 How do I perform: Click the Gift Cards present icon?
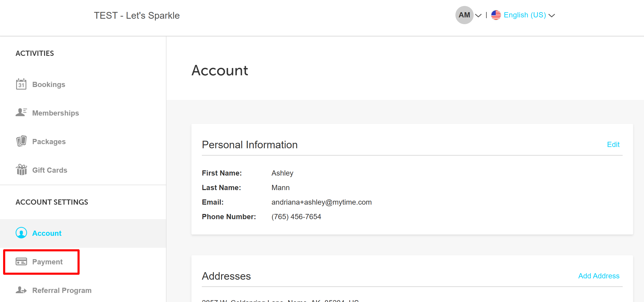(x=21, y=170)
